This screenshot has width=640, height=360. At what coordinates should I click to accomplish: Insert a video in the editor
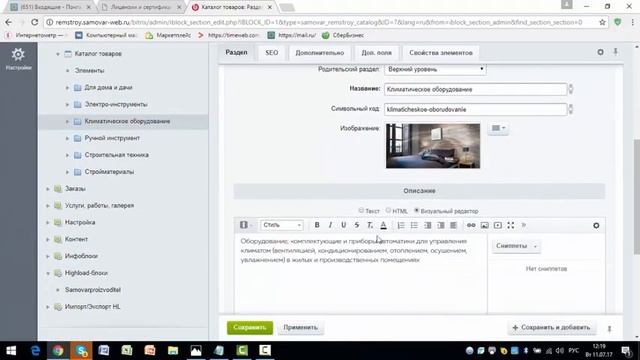click(498, 225)
